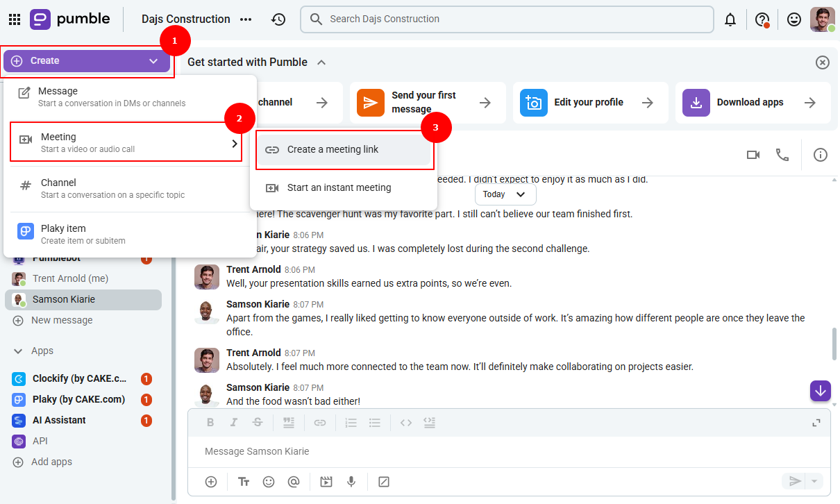Viewport: 840px width, 504px height.
Task: Open the emoji picker in the editor
Action: click(269, 482)
